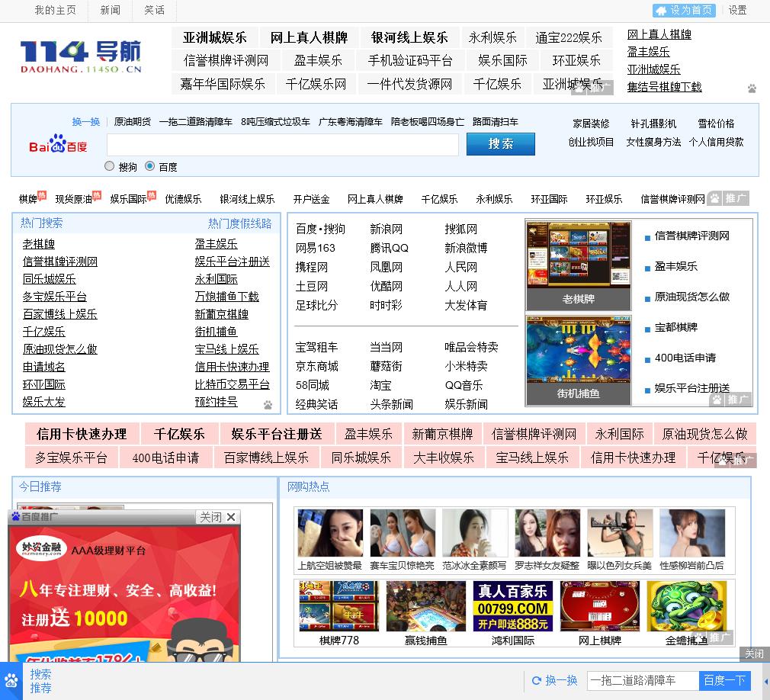The width and height of the screenshot is (770, 700).
Task: Click the 设为首页 house button
Action: coord(684,11)
